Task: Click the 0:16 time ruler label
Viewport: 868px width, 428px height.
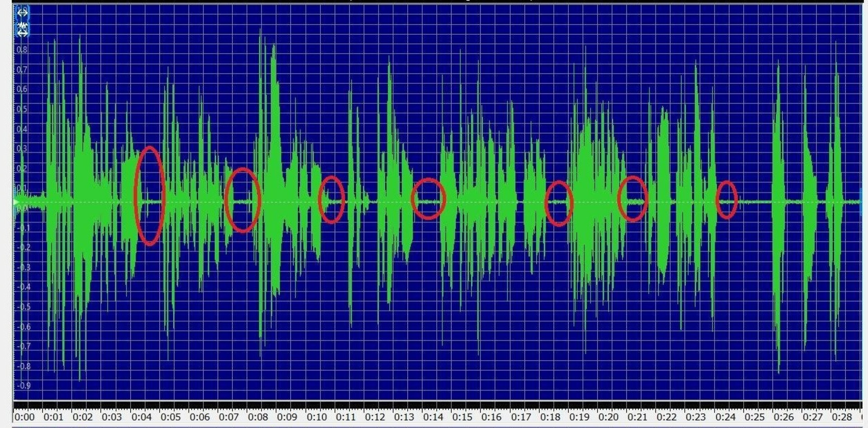Action: click(491, 417)
